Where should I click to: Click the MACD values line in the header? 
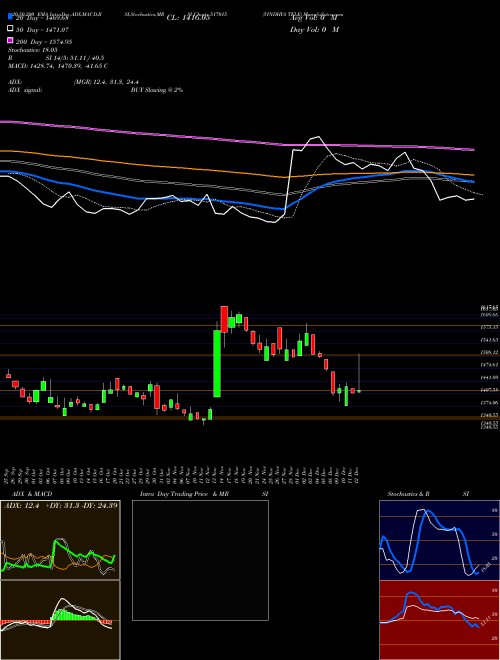[x=58, y=66]
